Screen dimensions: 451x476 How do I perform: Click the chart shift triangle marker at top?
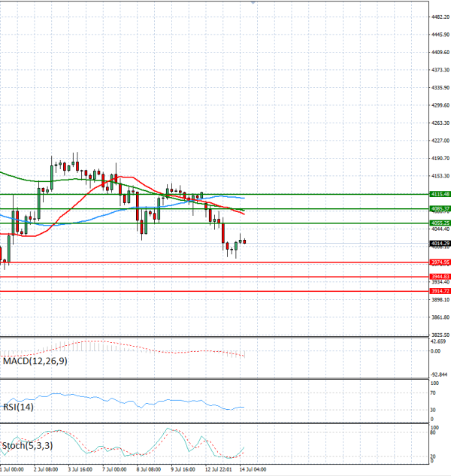(x=253, y=2)
